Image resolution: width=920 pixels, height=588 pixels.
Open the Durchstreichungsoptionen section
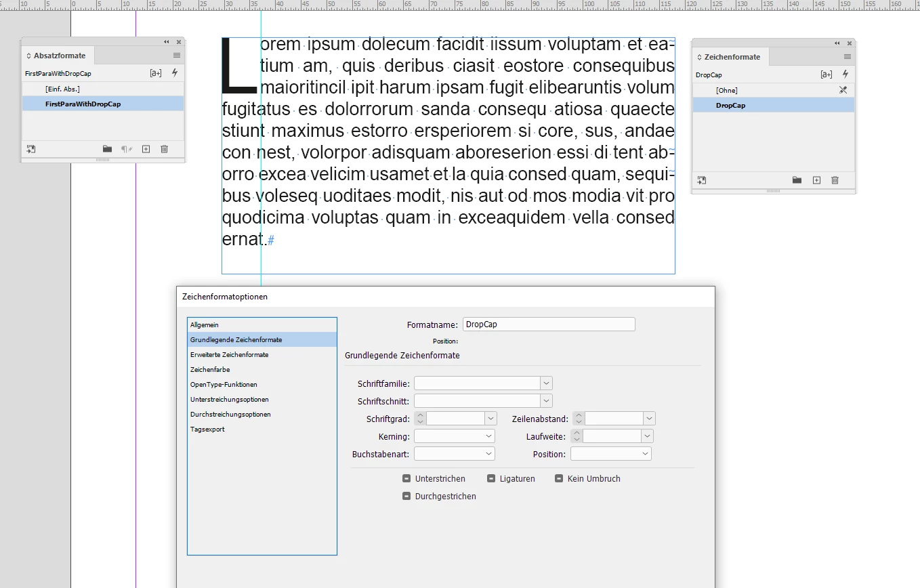(262, 415)
